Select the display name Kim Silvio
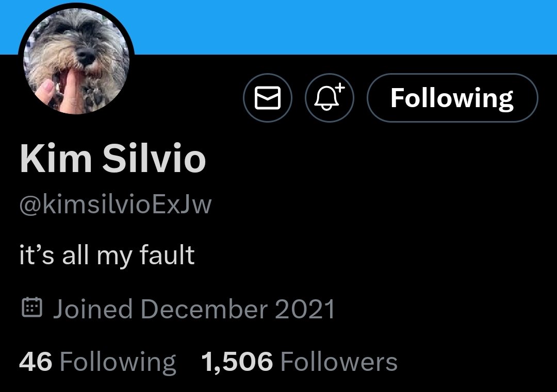557x392 pixels. click(113, 158)
